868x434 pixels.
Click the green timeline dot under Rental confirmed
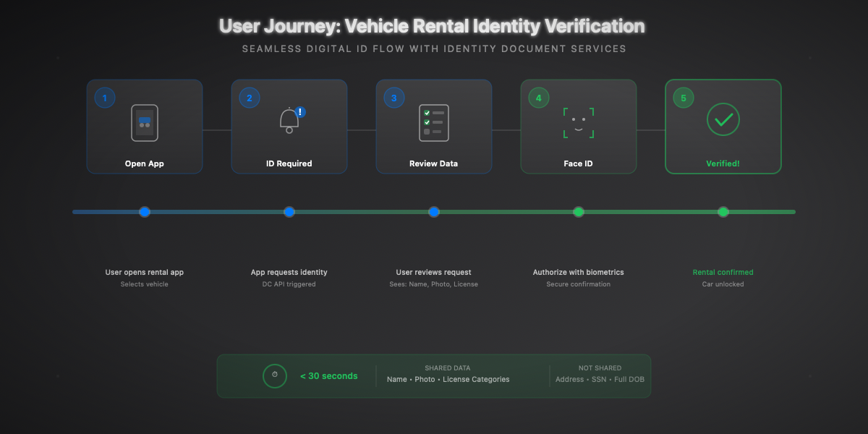pyautogui.click(x=723, y=212)
